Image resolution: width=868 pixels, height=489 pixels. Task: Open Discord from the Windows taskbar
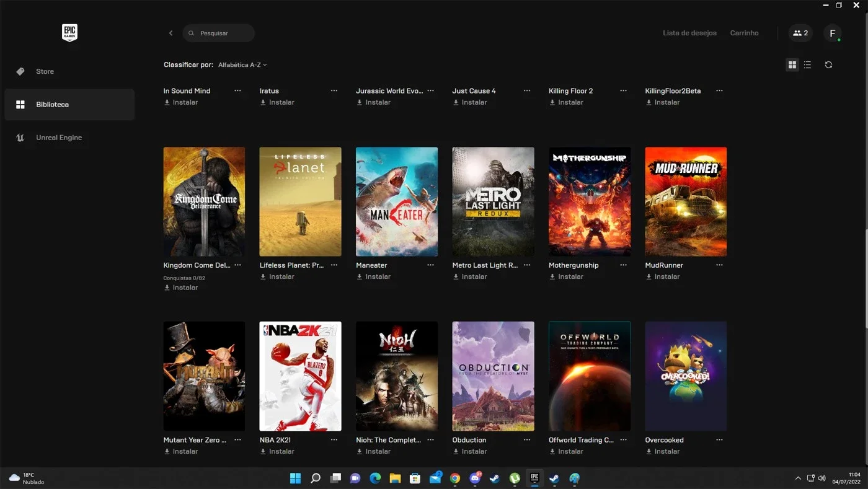475,478
